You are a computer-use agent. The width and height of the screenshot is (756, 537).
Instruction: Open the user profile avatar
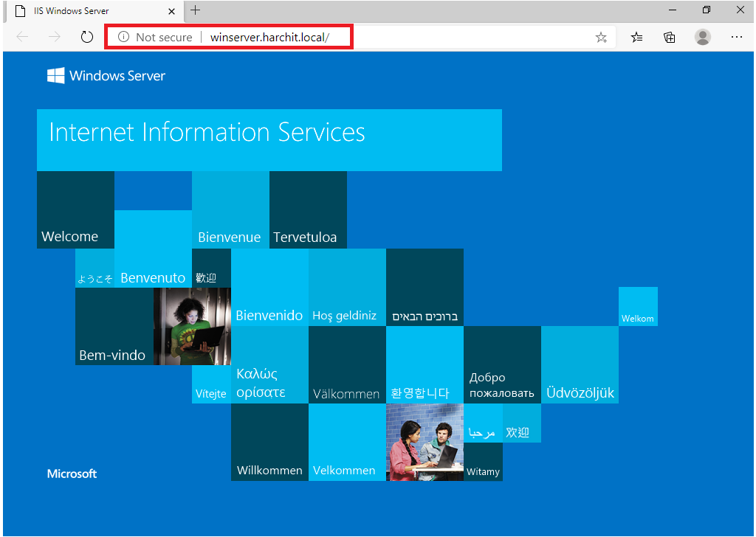coord(703,37)
